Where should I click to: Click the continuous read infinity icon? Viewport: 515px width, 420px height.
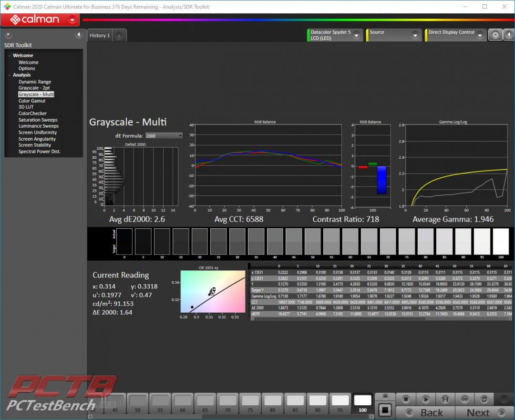(464, 399)
